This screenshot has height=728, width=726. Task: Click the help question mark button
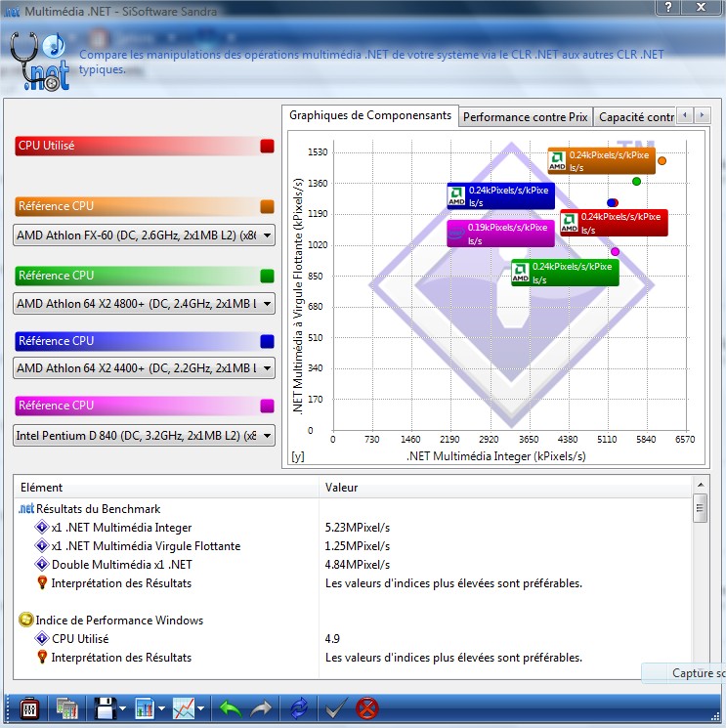tap(668, 7)
